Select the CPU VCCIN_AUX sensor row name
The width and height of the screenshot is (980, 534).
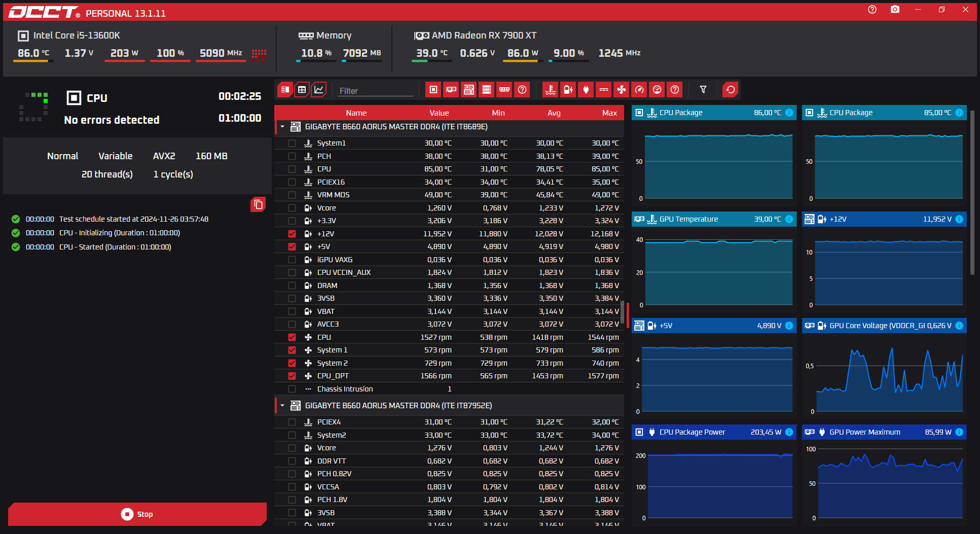click(344, 272)
